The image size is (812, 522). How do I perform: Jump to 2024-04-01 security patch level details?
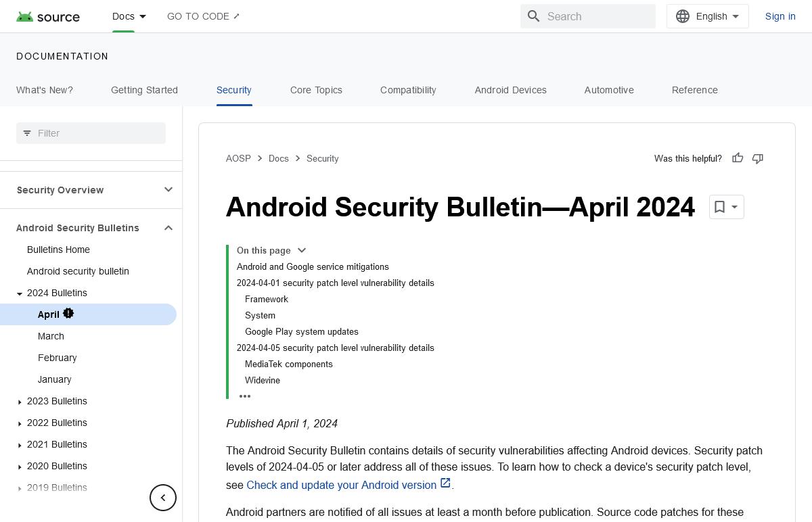coord(336,283)
